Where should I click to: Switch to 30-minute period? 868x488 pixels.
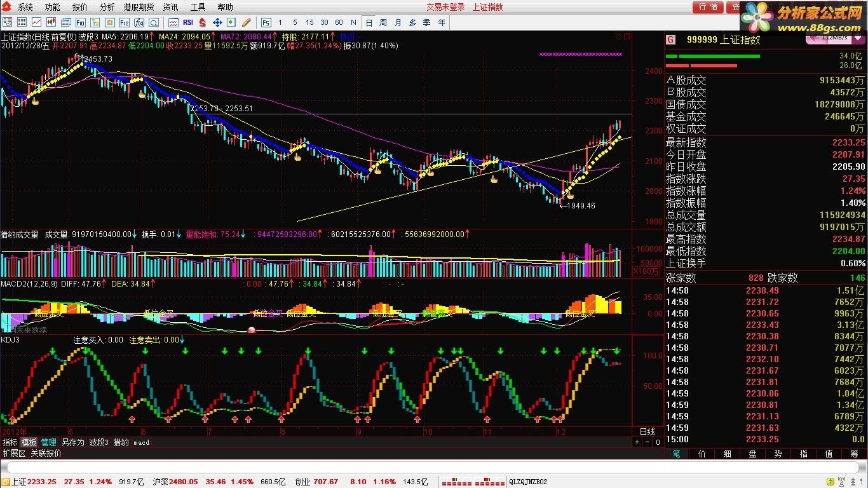tap(324, 22)
